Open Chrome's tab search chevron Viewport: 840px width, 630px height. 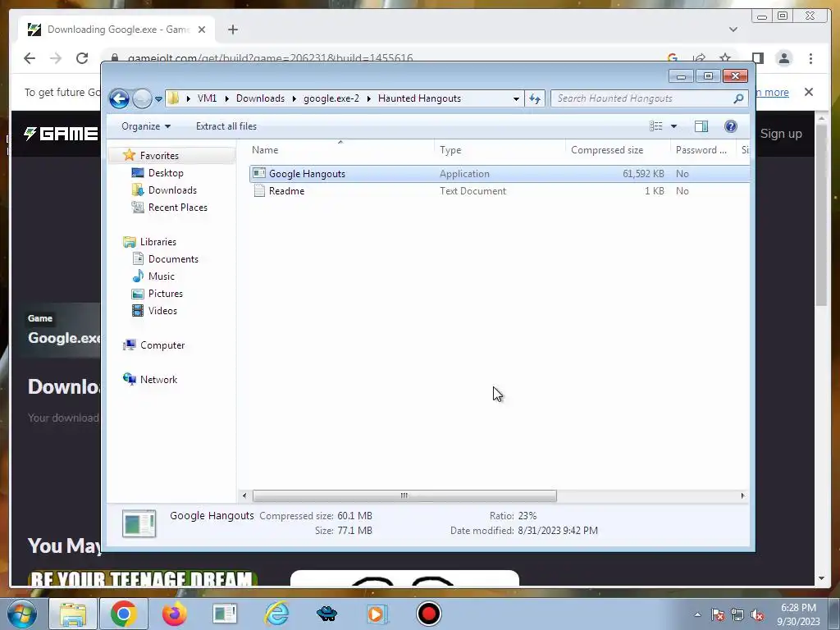tap(733, 30)
